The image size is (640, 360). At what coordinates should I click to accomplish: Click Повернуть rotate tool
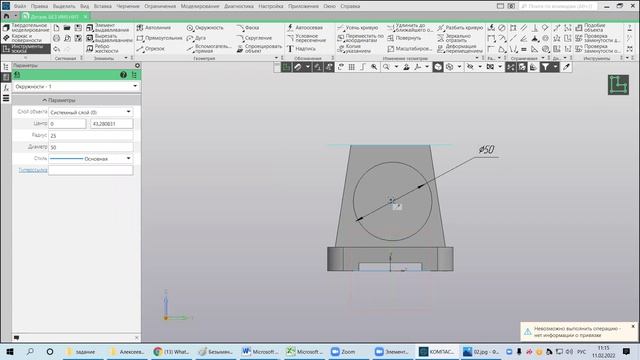point(404,38)
